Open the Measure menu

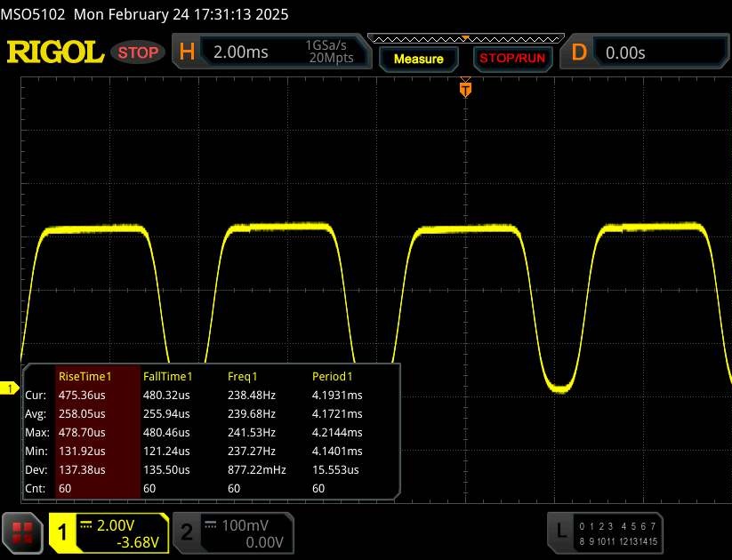419,59
